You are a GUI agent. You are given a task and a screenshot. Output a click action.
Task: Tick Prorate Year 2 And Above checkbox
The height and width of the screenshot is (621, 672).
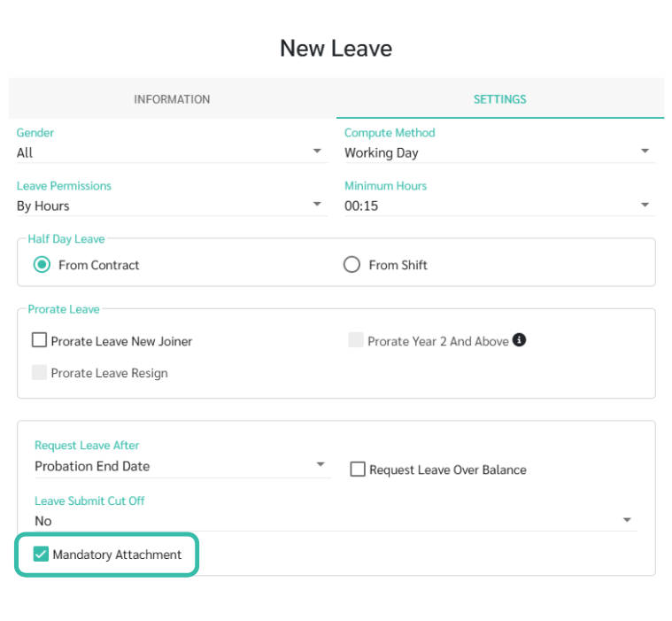point(356,340)
